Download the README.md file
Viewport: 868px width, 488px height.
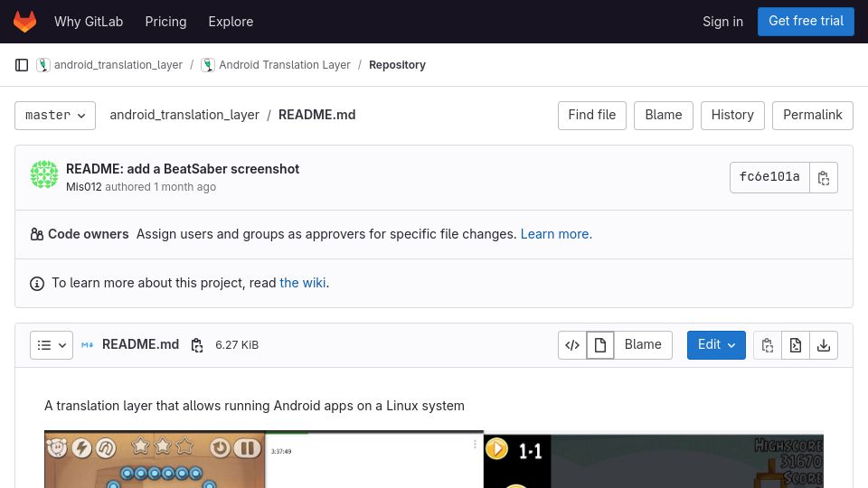point(824,345)
